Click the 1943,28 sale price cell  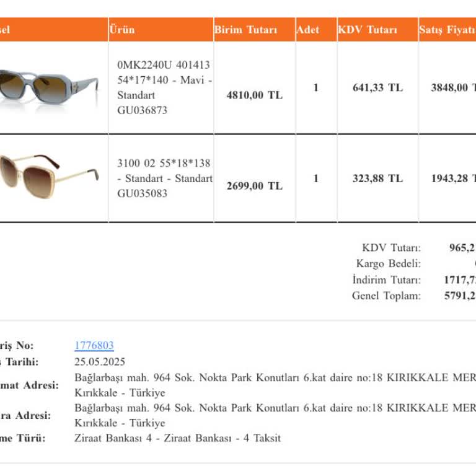coord(452,178)
